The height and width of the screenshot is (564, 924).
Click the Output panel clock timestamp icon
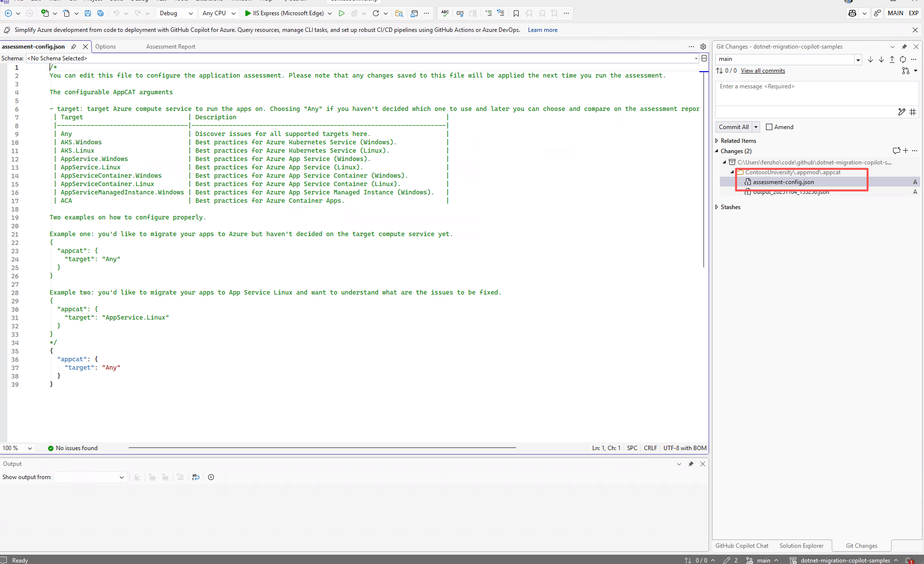click(211, 477)
